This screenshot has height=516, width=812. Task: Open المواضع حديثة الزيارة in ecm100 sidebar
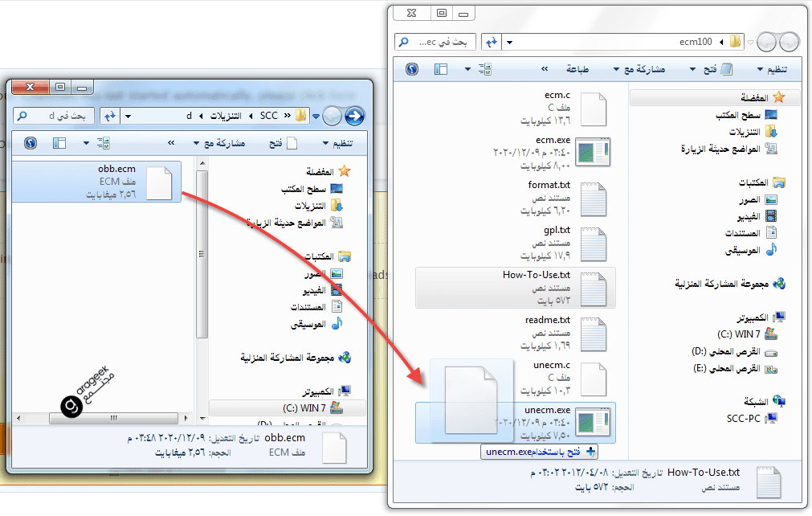[720, 149]
